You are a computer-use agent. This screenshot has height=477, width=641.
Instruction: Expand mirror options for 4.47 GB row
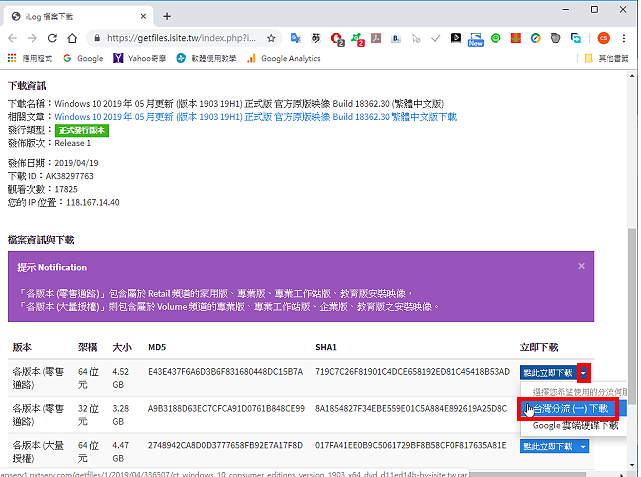583,447
